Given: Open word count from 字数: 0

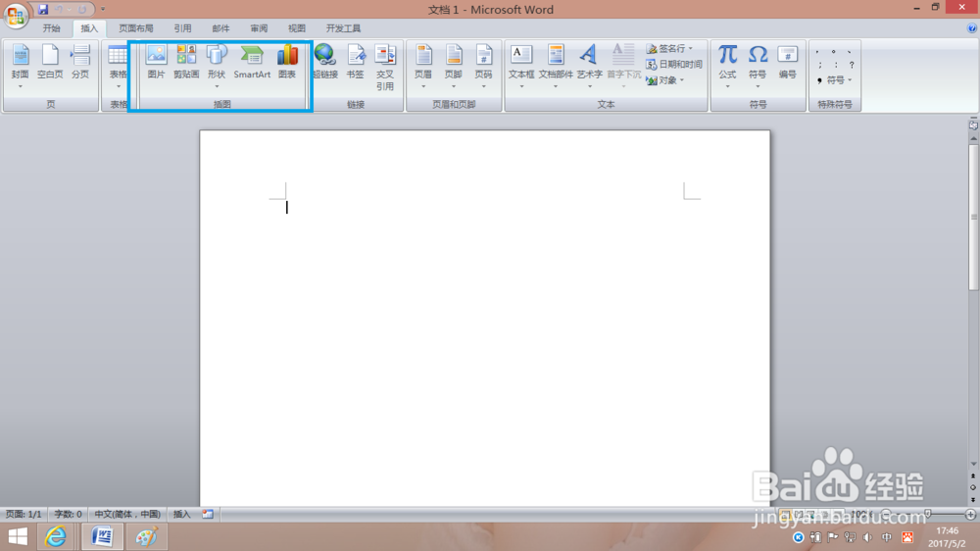Looking at the screenshot, I should coord(69,514).
